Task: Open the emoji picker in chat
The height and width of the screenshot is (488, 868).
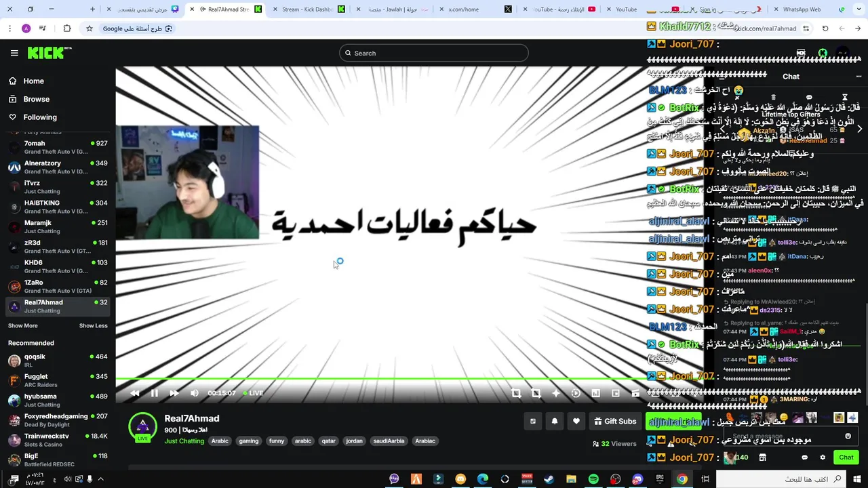Action: [x=848, y=436]
